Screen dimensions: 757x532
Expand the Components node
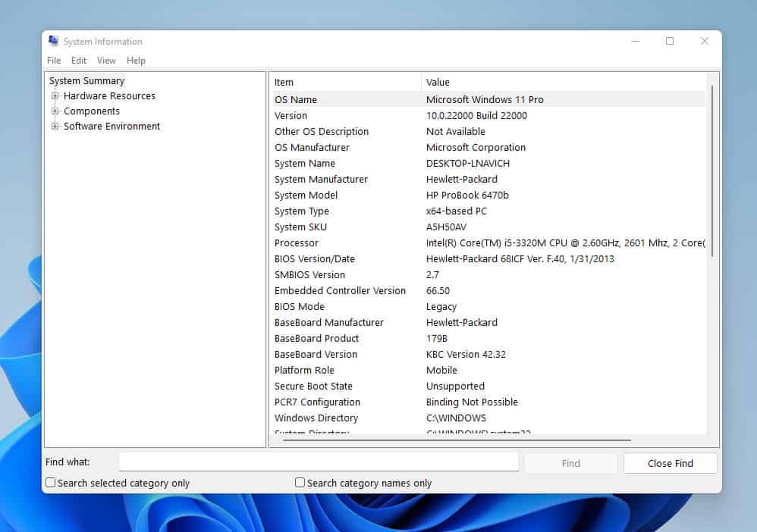(x=54, y=111)
